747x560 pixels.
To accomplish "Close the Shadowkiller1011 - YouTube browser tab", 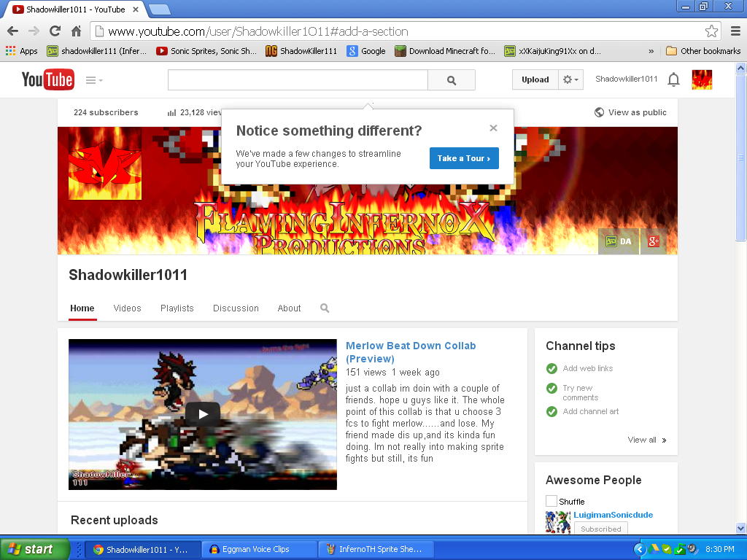I will tap(135, 9).
